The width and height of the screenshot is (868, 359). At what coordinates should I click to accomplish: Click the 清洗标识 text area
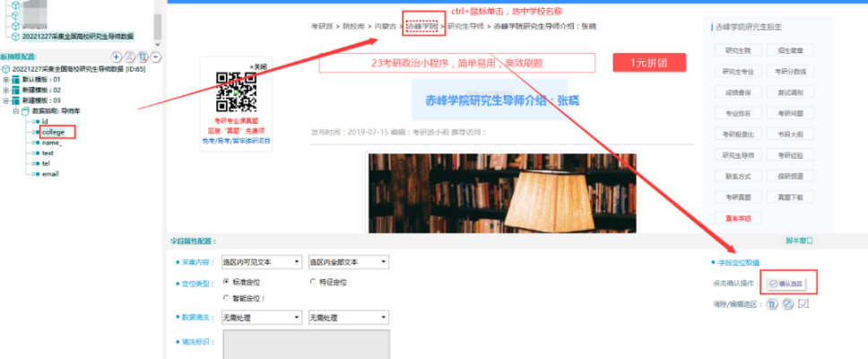click(306, 344)
